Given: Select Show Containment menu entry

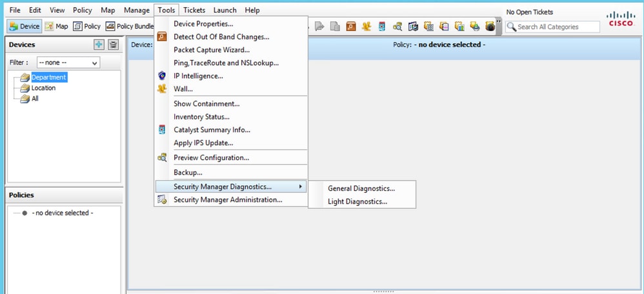Looking at the screenshot, I should coord(231,104).
